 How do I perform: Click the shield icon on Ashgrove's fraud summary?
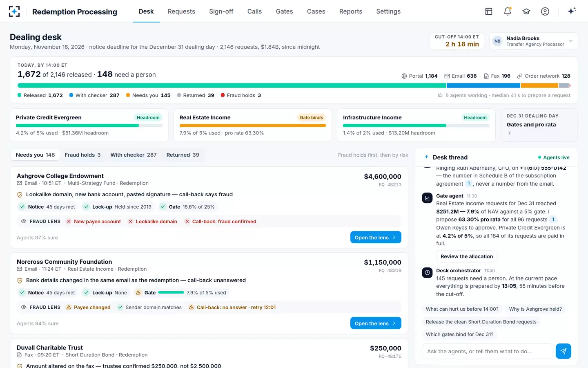point(20,195)
